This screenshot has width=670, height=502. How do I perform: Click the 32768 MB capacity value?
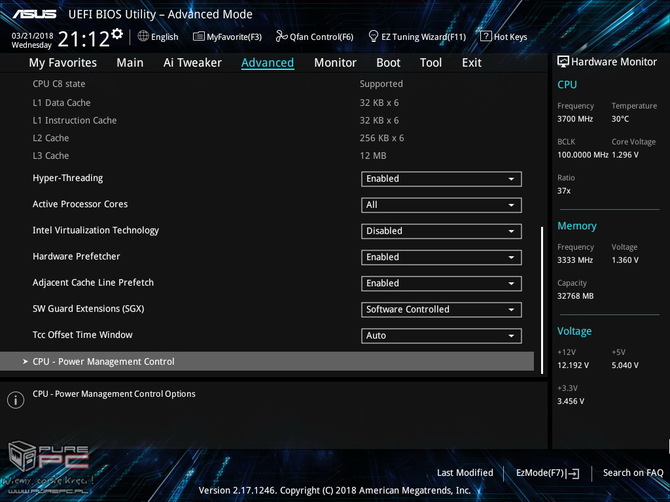pyautogui.click(x=575, y=296)
